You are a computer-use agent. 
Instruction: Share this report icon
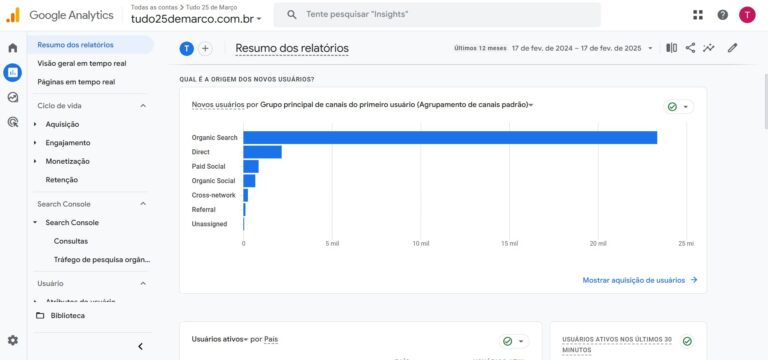690,48
